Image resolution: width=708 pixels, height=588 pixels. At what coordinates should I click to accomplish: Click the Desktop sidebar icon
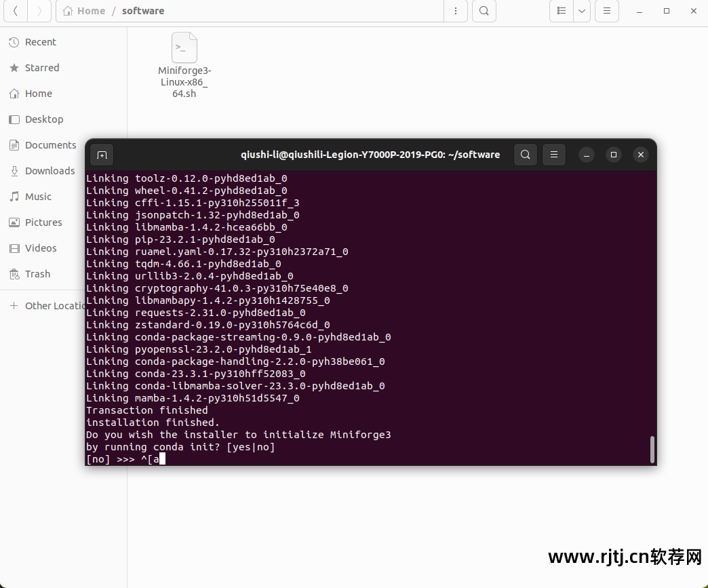click(14, 119)
